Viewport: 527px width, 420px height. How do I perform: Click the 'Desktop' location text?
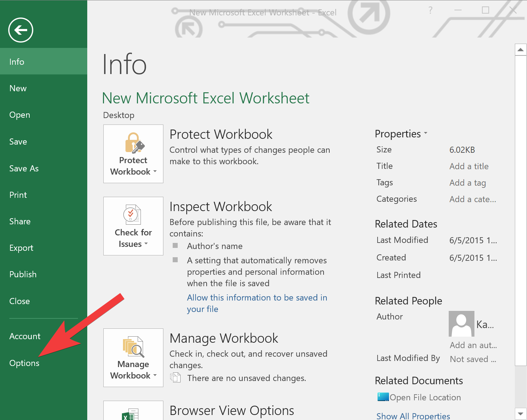tap(119, 115)
